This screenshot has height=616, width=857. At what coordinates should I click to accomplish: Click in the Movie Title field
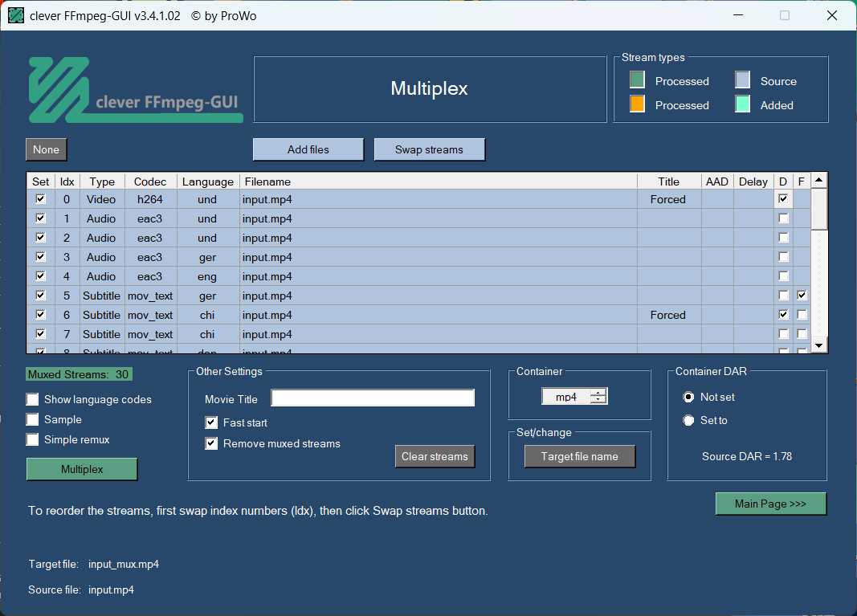coord(373,398)
